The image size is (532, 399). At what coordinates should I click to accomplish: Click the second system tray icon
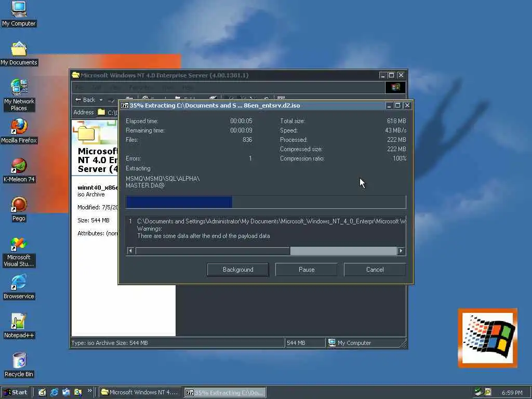click(x=488, y=392)
